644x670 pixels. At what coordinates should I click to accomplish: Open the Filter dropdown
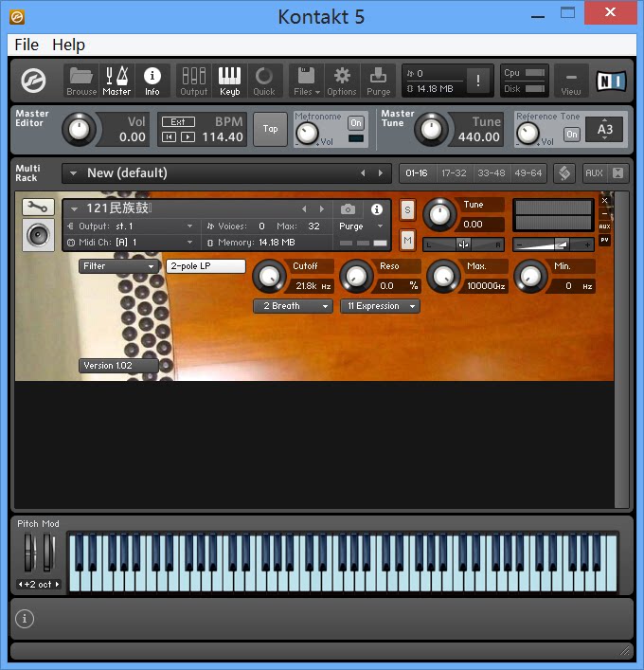(x=118, y=266)
